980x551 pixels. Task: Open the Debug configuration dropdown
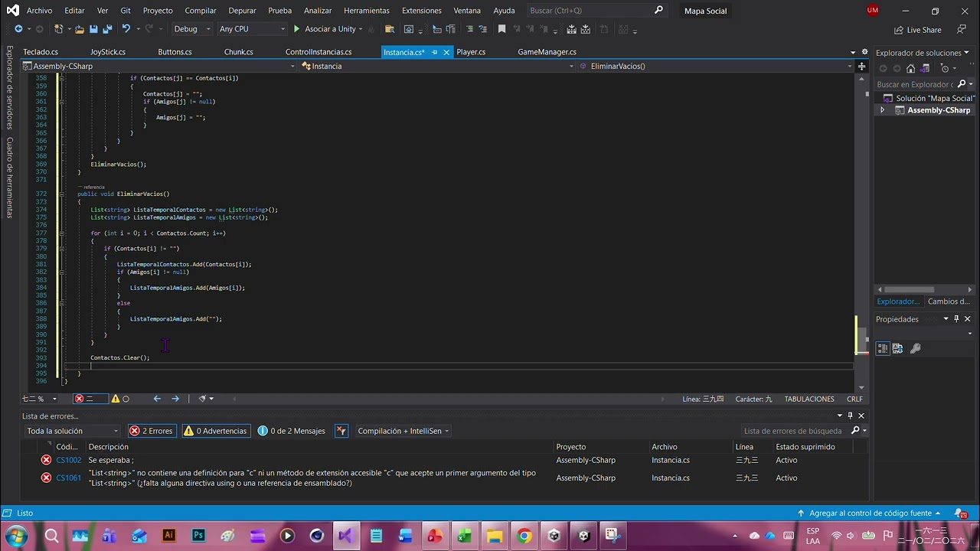click(191, 29)
